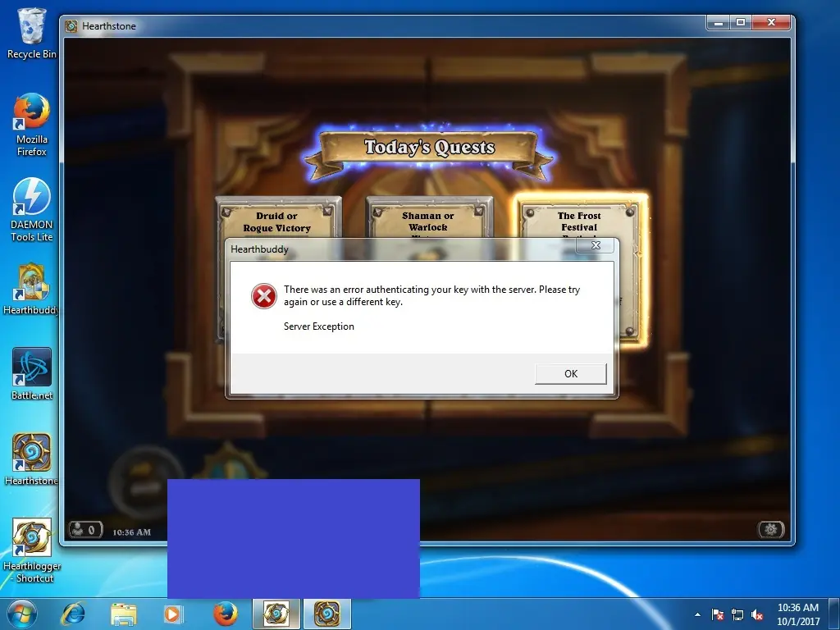Click OK in the Hearthbuddy error dialog
Image resolution: width=840 pixels, height=630 pixels.
coord(571,374)
